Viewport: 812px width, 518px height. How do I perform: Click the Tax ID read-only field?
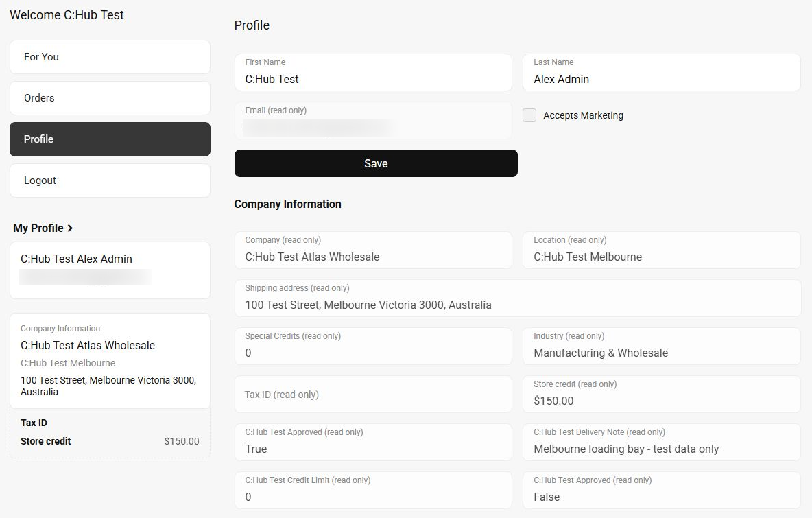[373, 395]
